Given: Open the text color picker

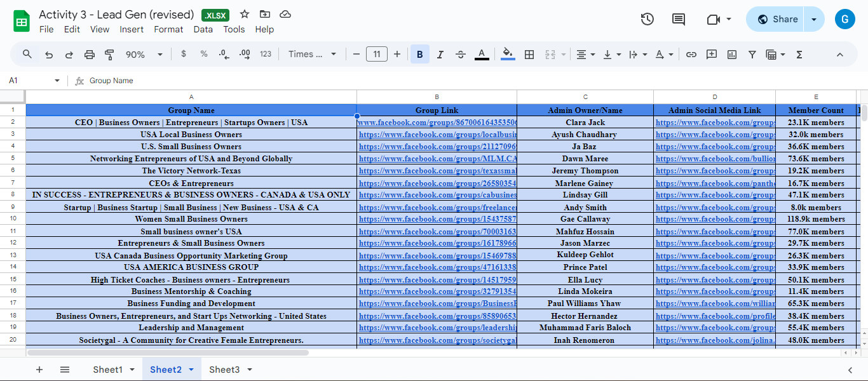Looking at the screenshot, I should (x=482, y=55).
